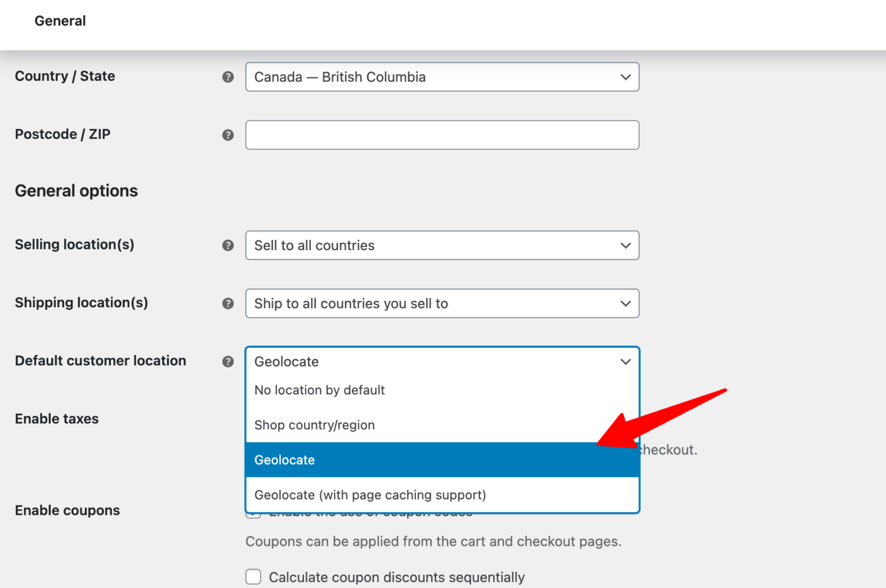Image resolution: width=886 pixels, height=588 pixels.
Task: Click inside the Postcode / ZIP input field
Action: pos(442,135)
